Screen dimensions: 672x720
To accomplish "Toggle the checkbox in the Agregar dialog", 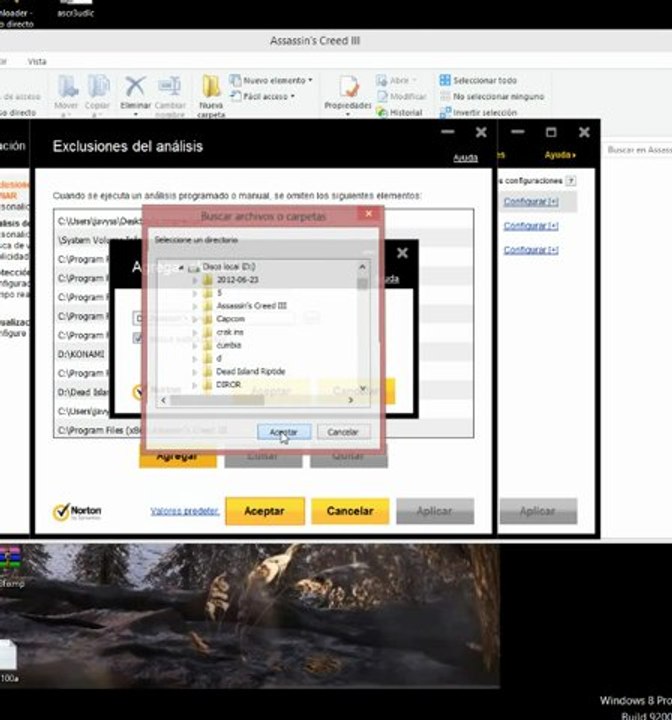I will coord(137,338).
